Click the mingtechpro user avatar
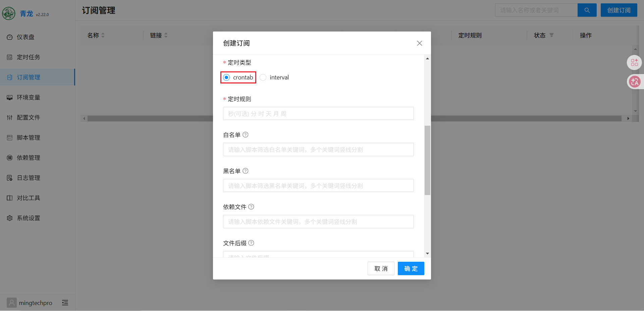The width and height of the screenshot is (644, 311). [12, 303]
